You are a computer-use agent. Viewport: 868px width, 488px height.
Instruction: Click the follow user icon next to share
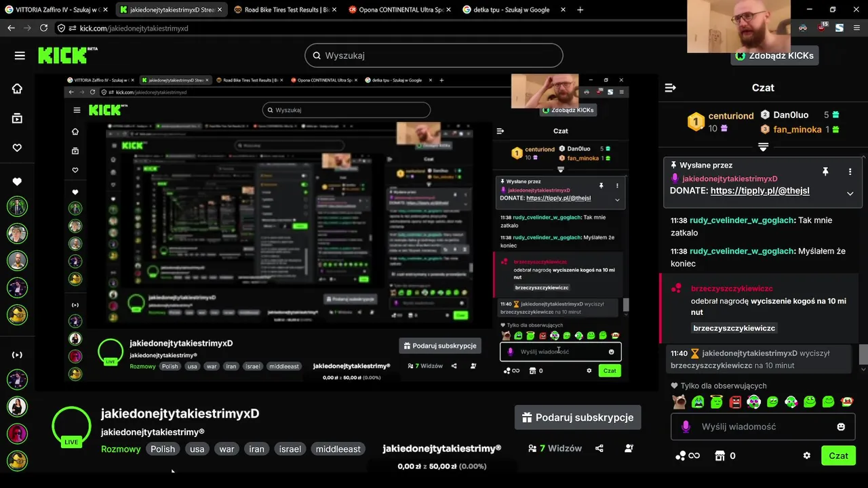[629, 449]
